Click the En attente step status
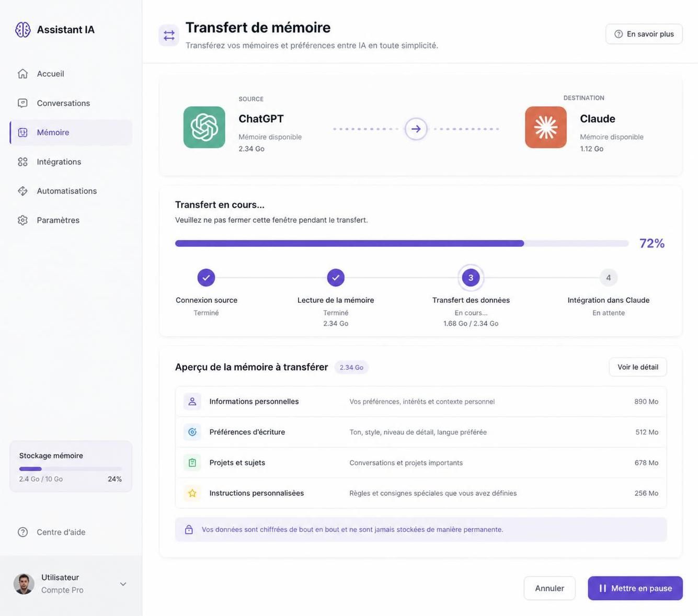The image size is (698, 616). click(x=609, y=313)
